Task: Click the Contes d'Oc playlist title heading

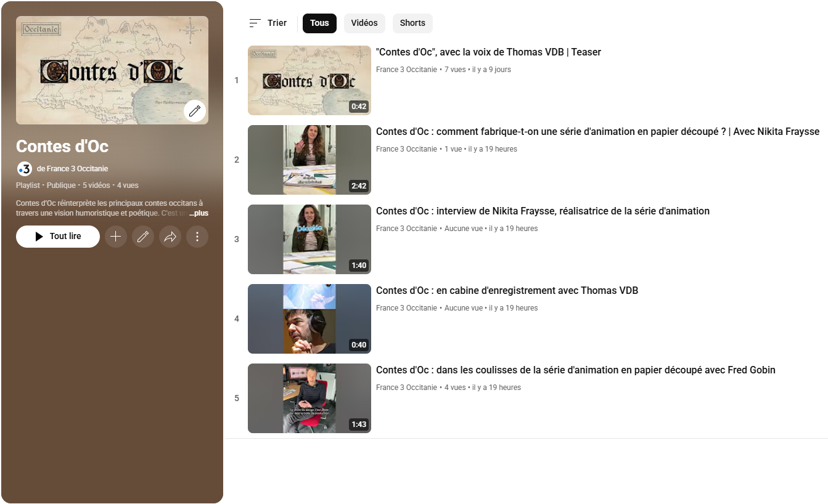Action: [62, 146]
